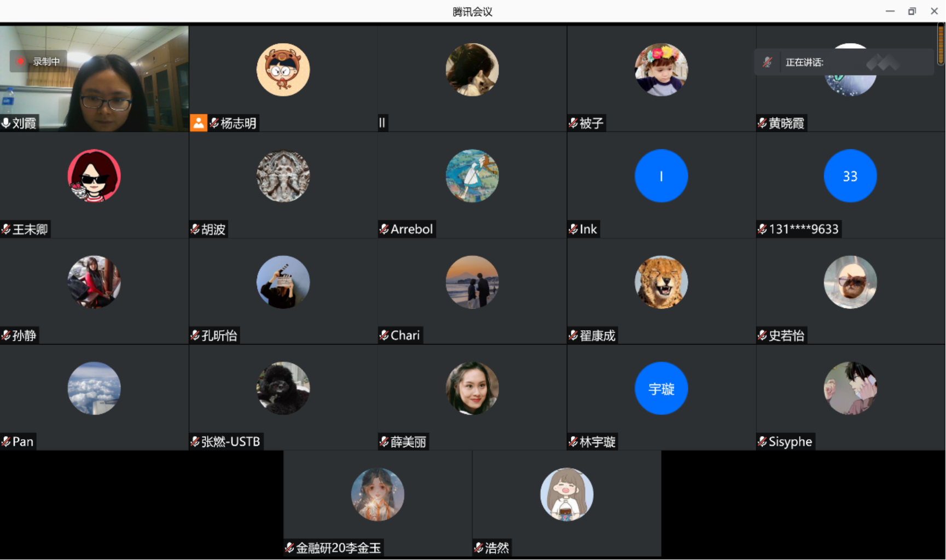Click the orange host icon beside 杨志明
The height and width of the screenshot is (560, 946).
(x=199, y=123)
